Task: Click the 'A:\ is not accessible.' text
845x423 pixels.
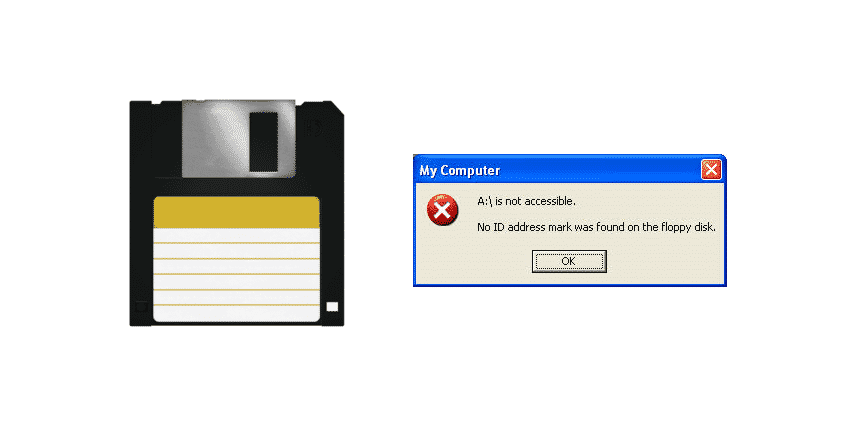Action: (x=527, y=202)
